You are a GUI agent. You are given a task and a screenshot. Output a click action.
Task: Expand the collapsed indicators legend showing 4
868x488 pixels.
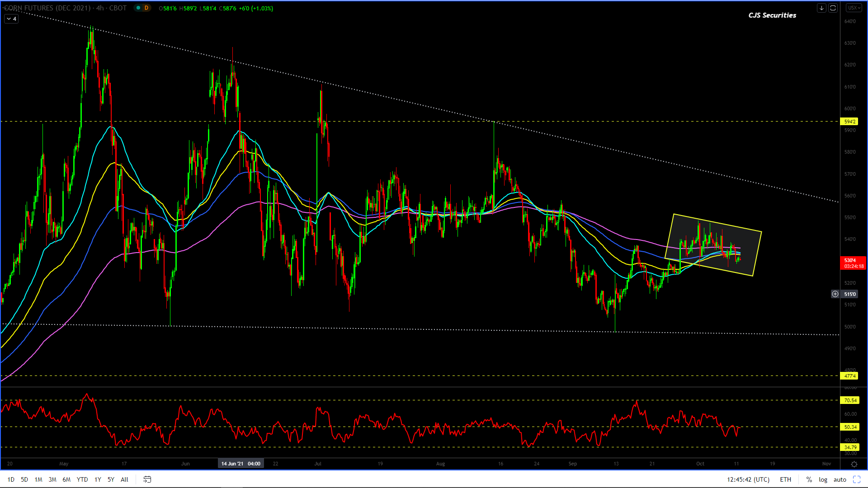click(12, 19)
